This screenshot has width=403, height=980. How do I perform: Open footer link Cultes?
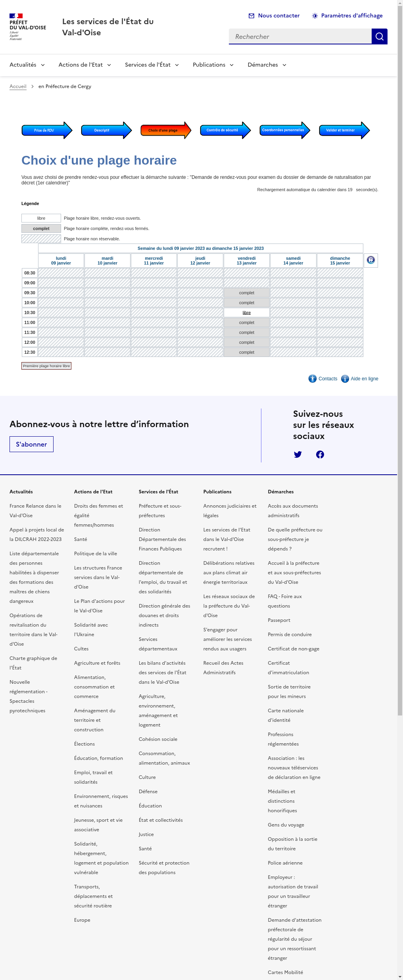(81, 649)
